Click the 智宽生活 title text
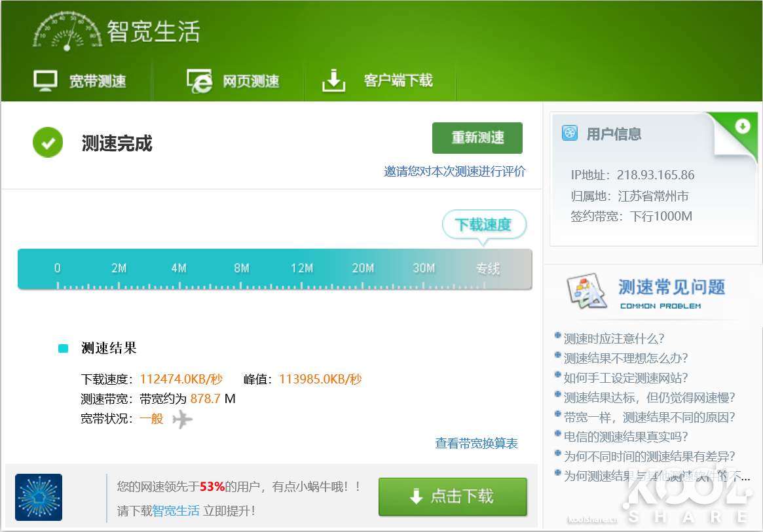 tap(153, 31)
